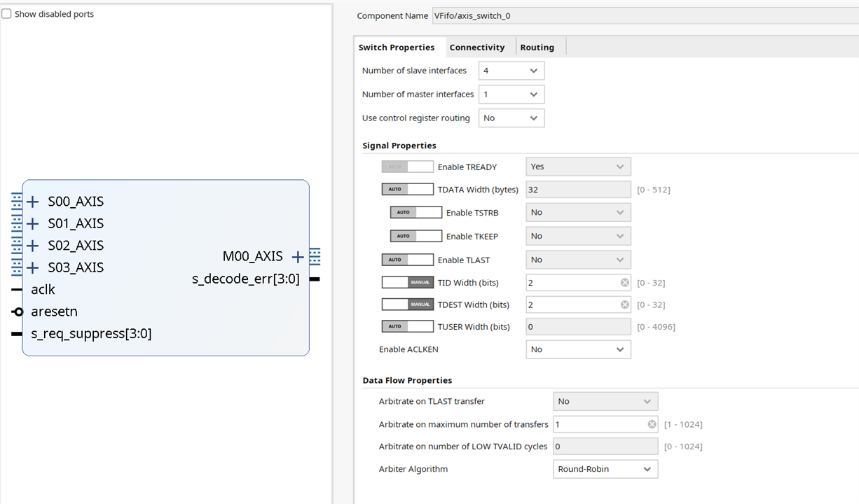Switch to the Connectivity tab
The image size is (859, 504).
(x=477, y=48)
